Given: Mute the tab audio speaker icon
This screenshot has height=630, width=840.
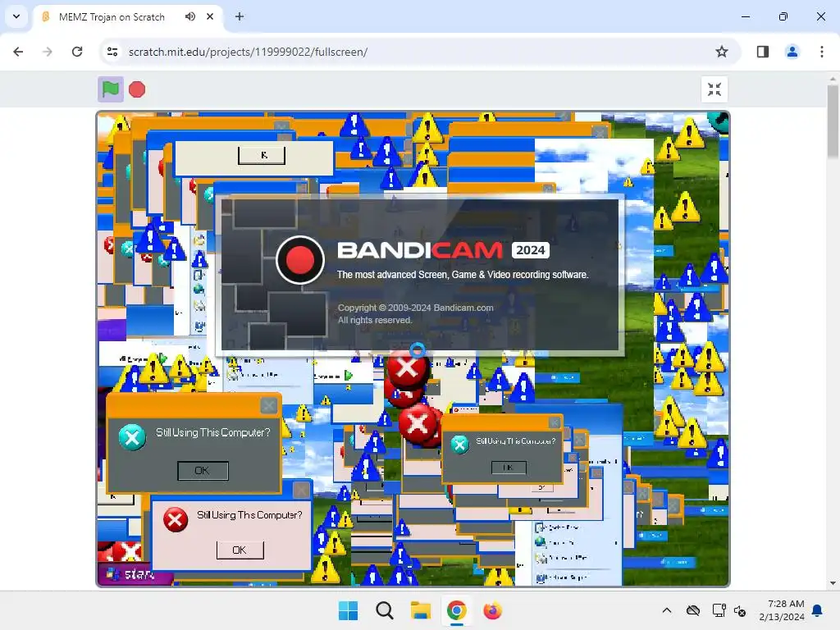Looking at the screenshot, I should tap(190, 16).
